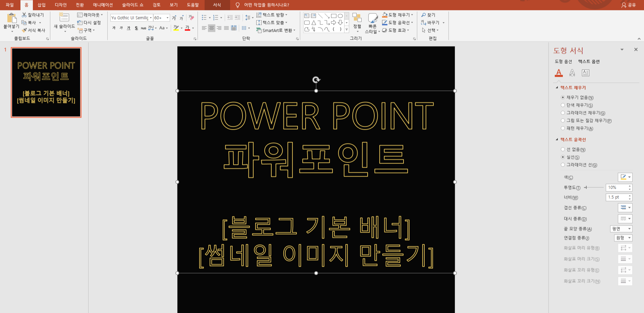
Task: Justify the paragraph text
Action: tap(226, 28)
